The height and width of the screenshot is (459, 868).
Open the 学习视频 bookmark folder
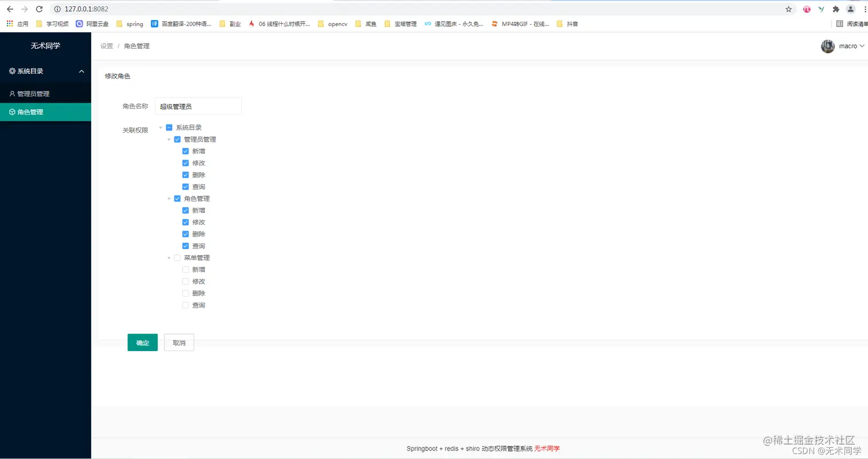[52, 24]
